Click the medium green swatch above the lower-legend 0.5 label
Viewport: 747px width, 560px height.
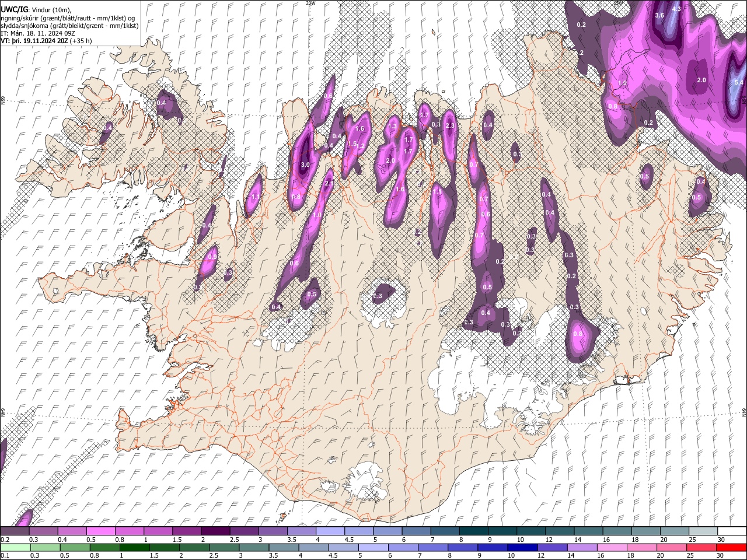coord(75,547)
